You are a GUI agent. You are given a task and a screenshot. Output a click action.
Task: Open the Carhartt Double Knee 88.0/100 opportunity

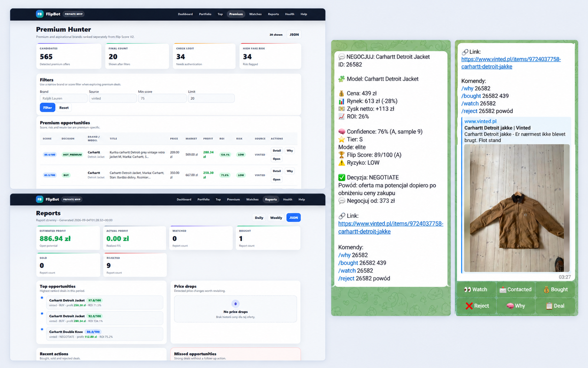tap(104, 334)
